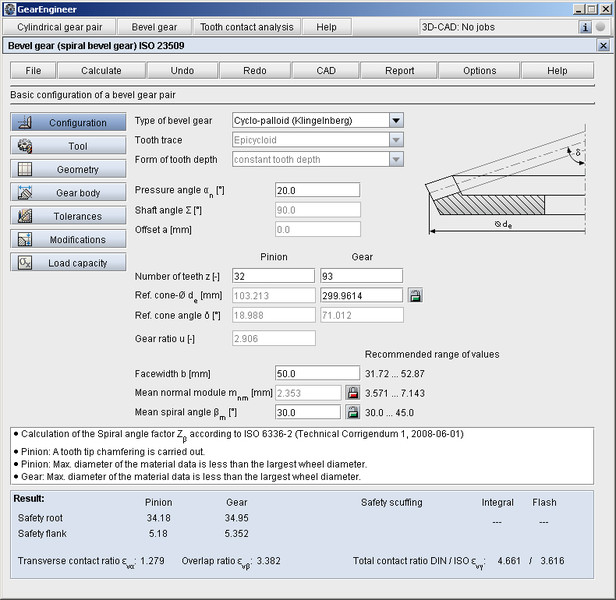Open the Tooth trace dropdown
Viewport: 616px width, 600px height.
[397, 140]
